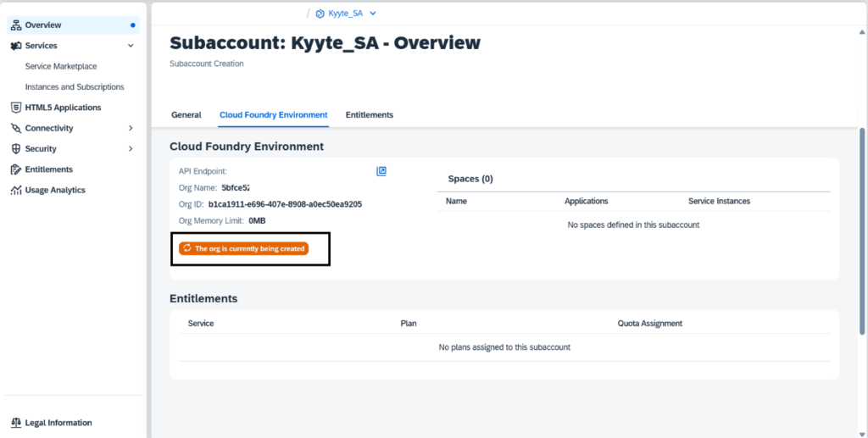The width and height of the screenshot is (868, 438).
Task: Click the Usage Analytics chart icon
Action: 16,190
